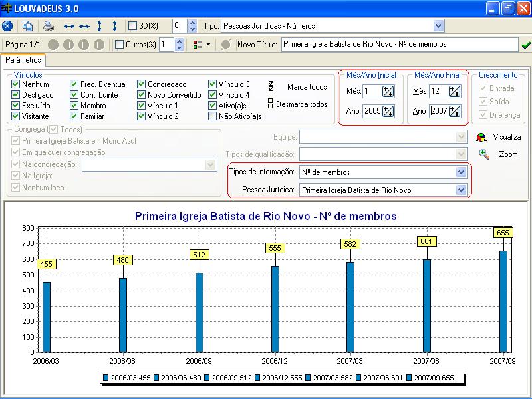Image resolution: width=532 pixels, height=399 pixels.
Task: Click the Marca todos checked-boxes icon
Action: (x=271, y=86)
